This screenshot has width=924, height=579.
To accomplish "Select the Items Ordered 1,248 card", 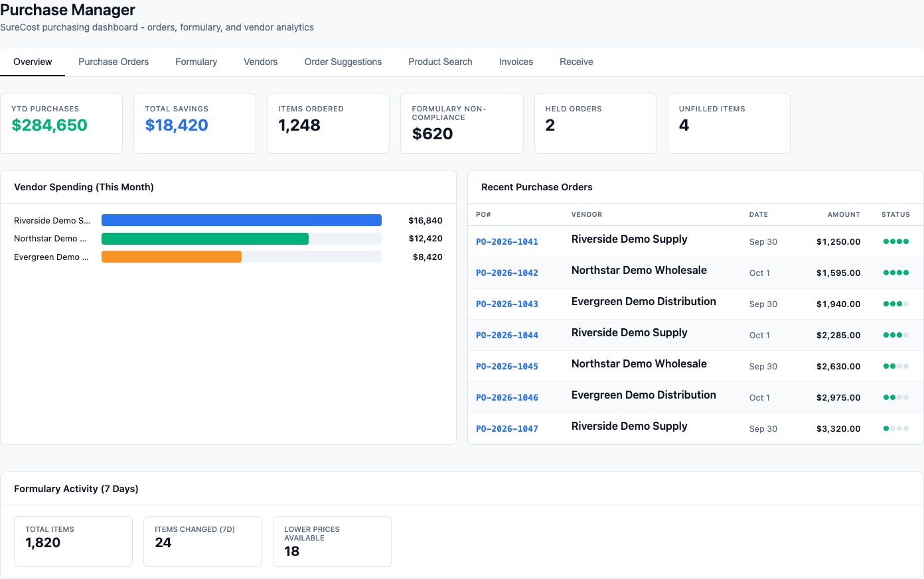I will tap(328, 123).
